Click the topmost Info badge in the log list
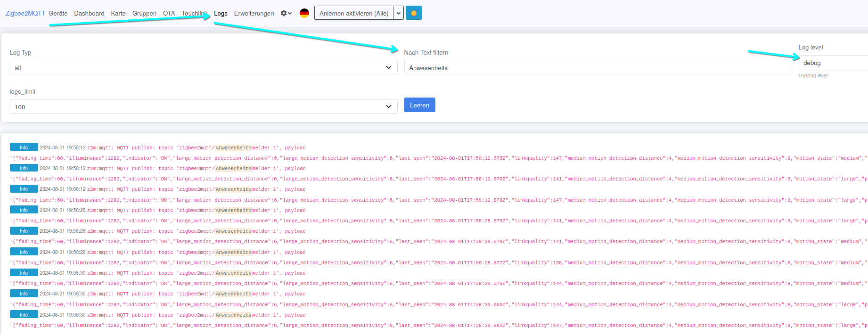Viewport: 868px width, 335px height. click(24, 147)
